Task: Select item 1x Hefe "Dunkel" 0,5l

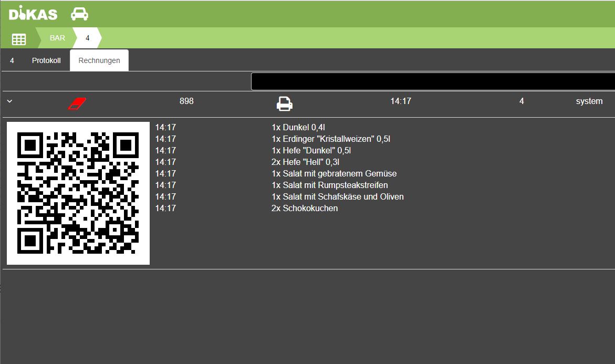Action: coord(311,150)
